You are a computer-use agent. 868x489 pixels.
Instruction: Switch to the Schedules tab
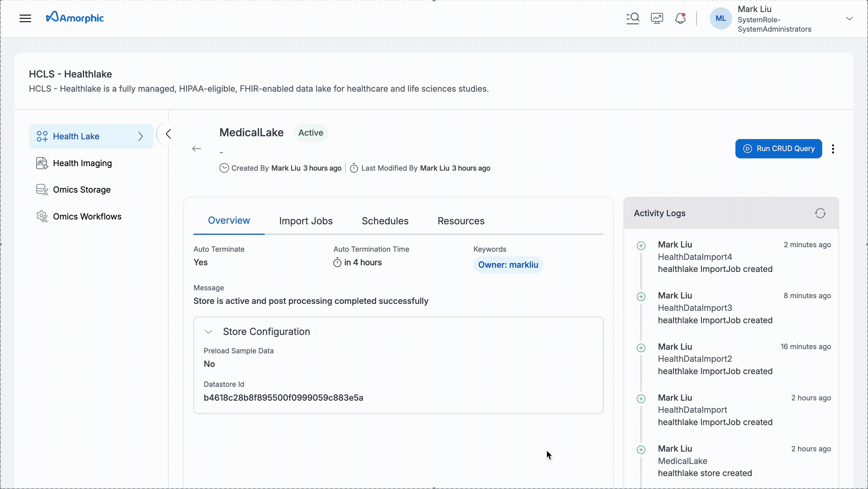pos(385,221)
